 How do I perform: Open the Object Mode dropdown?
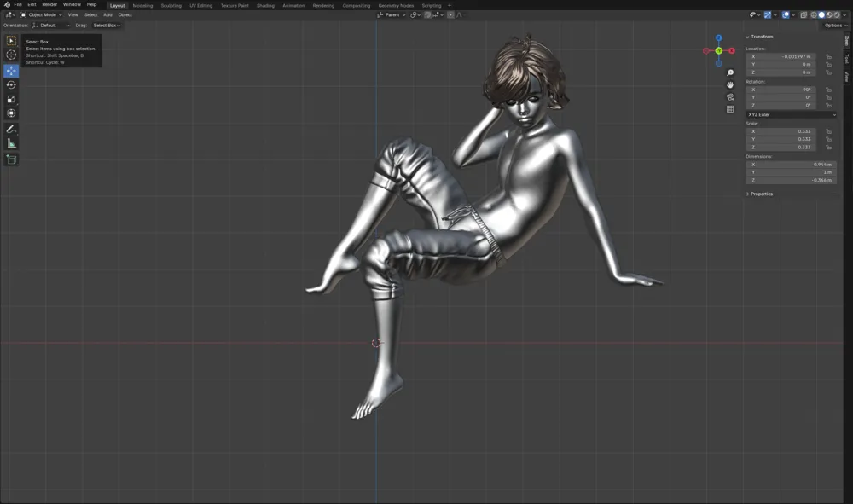41,15
